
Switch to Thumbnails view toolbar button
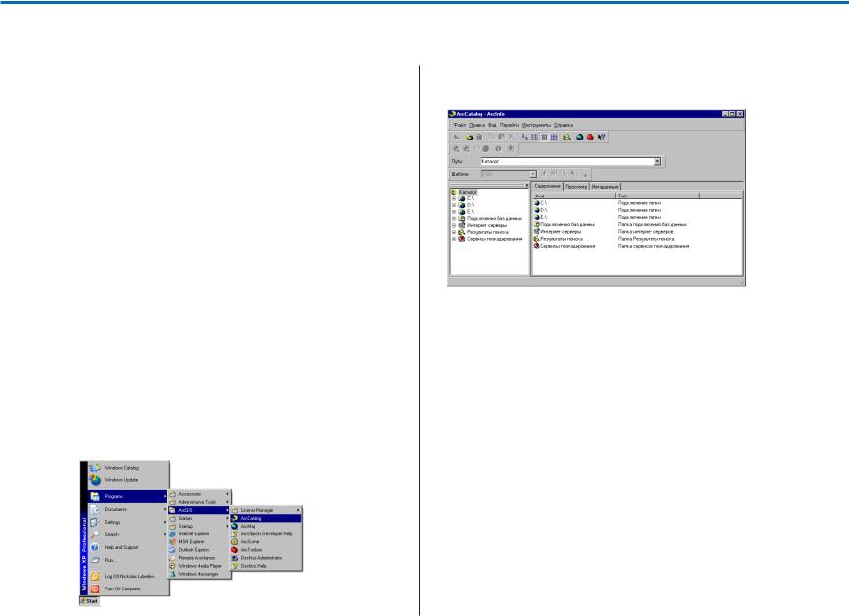[554, 137]
